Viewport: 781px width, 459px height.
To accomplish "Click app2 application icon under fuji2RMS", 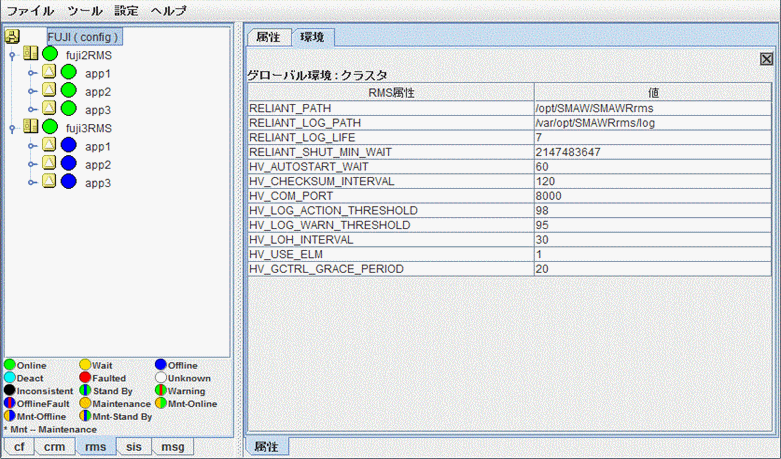I will pos(49,90).
